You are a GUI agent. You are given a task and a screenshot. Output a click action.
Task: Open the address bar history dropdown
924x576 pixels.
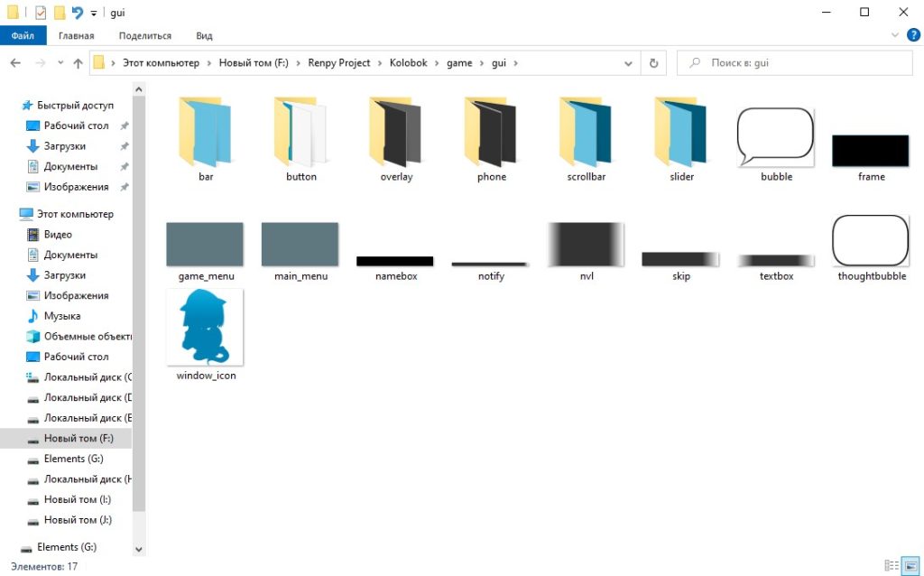(629, 63)
